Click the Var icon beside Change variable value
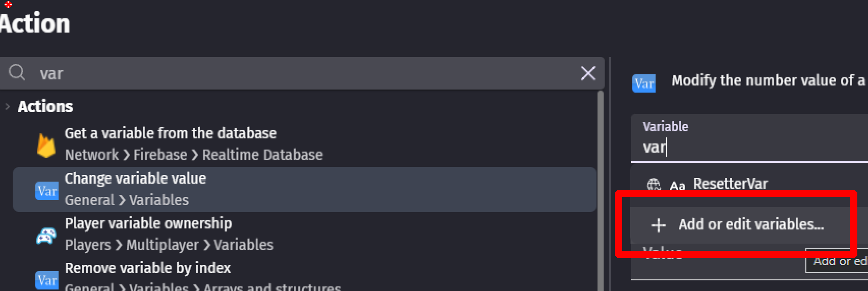Viewport: 868px width, 291px height. 47,191
